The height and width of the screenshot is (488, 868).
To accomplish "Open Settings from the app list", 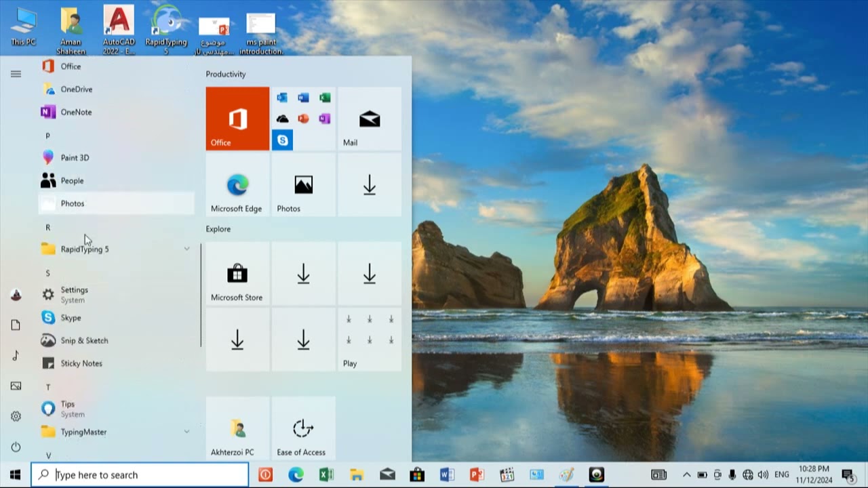I will pyautogui.click(x=116, y=295).
